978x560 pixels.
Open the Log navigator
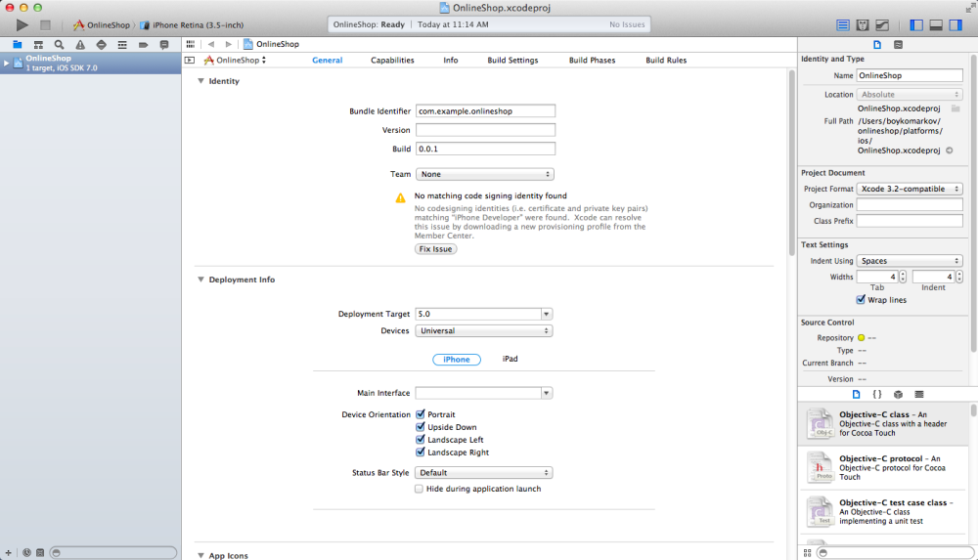[x=164, y=44]
